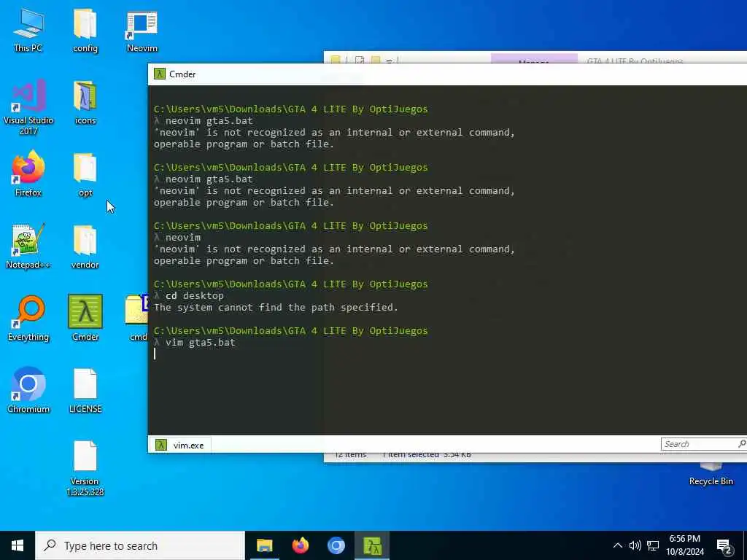Open File Explorer from taskbar

[264, 545]
